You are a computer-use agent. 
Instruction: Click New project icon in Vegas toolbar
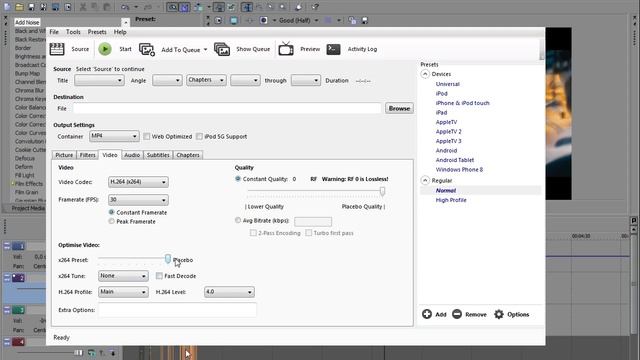[7, 7]
